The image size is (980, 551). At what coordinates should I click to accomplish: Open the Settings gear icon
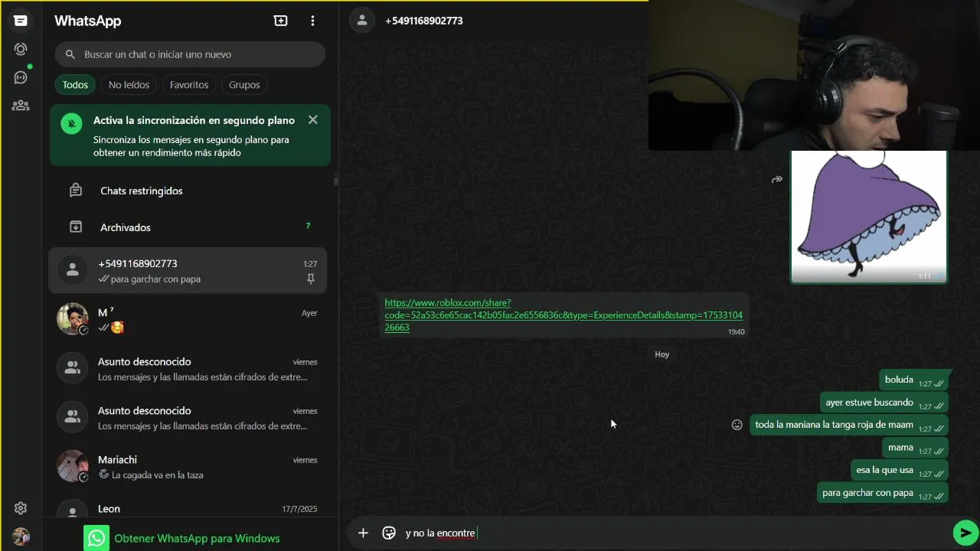click(21, 508)
